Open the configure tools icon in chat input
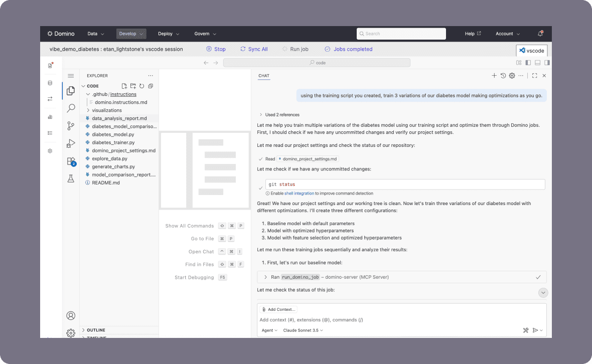 526,330
